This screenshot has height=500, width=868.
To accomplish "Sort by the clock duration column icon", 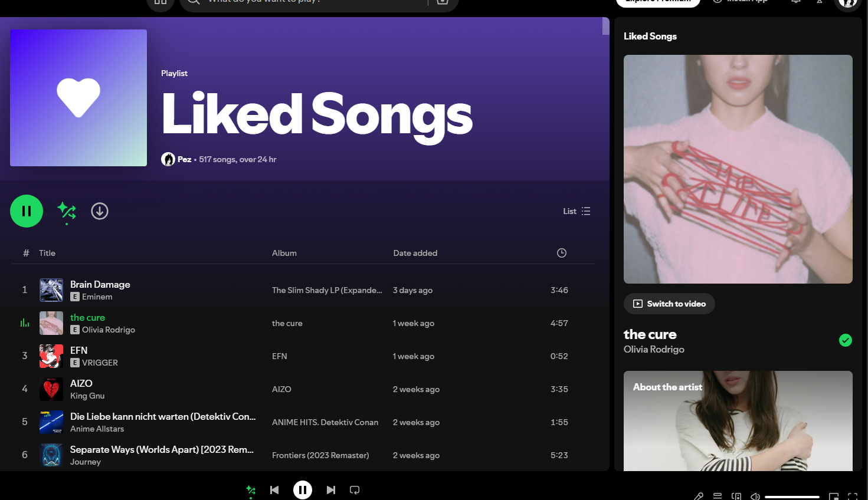I will coord(562,253).
